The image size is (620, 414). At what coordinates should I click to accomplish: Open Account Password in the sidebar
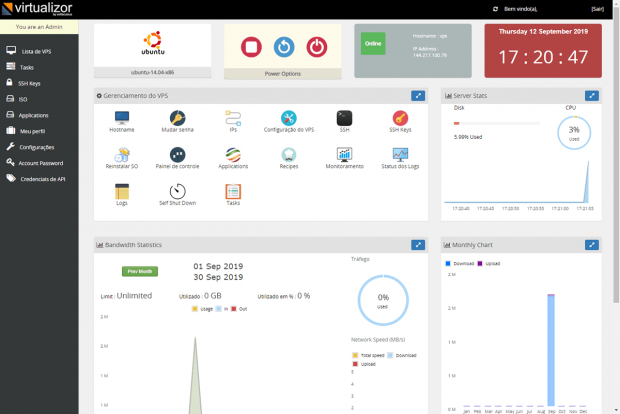(x=40, y=163)
